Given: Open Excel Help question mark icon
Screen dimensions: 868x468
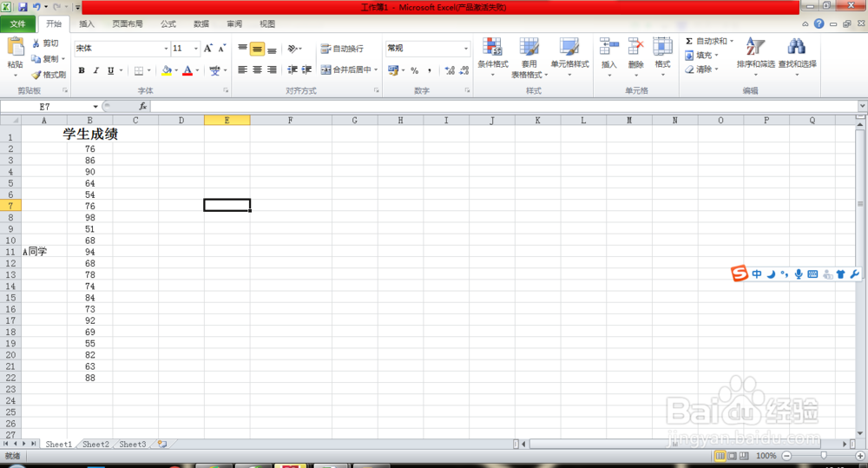Looking at the screenshot, I should 819,23.
